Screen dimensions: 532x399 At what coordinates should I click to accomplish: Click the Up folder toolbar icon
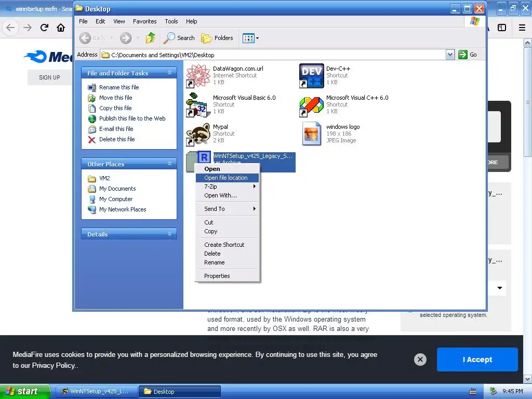[x=150, y=38]
